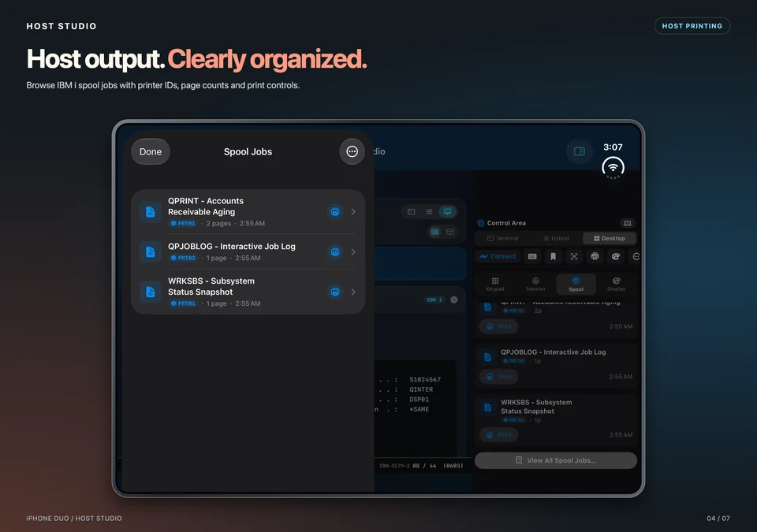Open the Spool tab
The width and height of the screenshot is (757, 532).
pos(576,285)
